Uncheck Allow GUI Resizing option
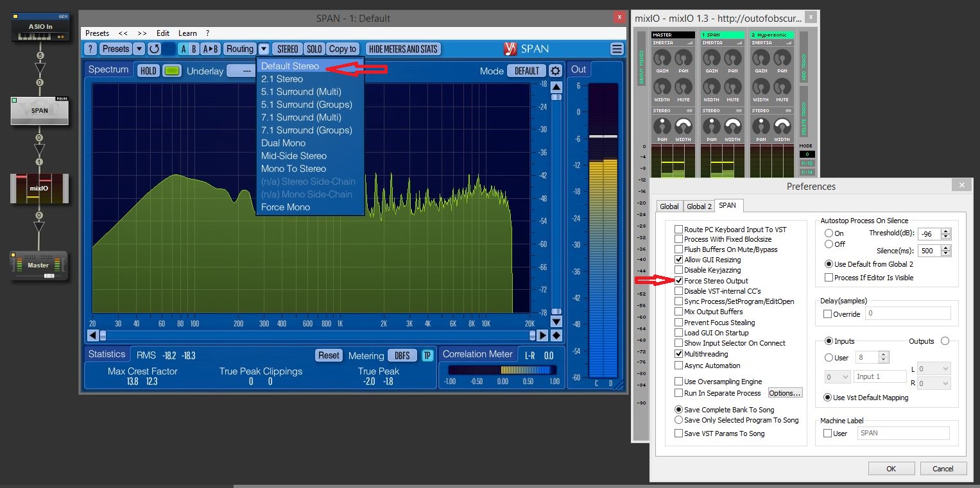This screenshot has width=980, height=488. coord(678,260)
